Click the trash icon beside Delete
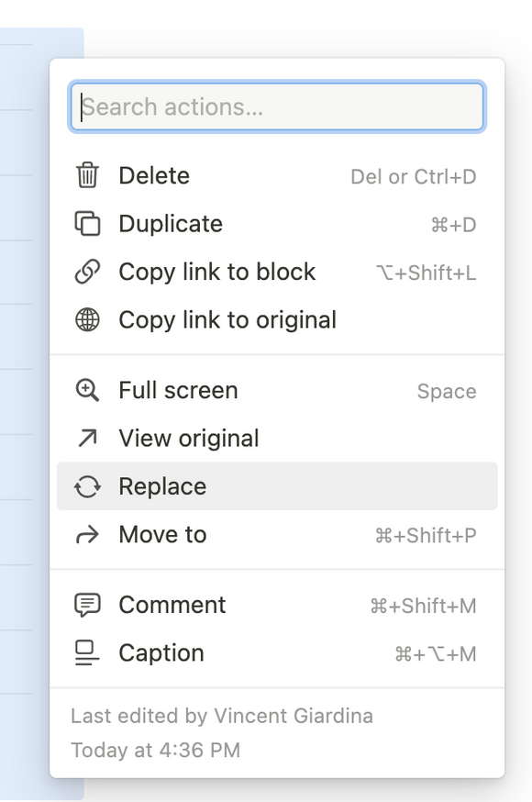532x802 pixels. 87,175
